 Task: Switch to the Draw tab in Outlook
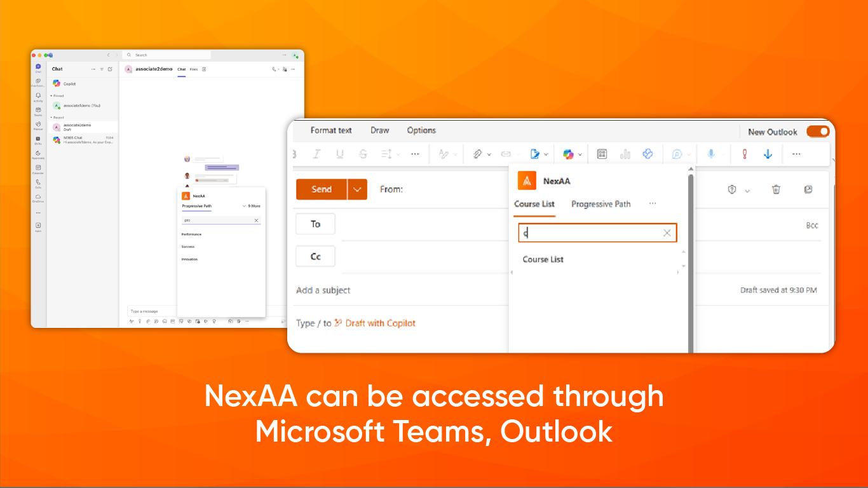click(x=380, y=130)
